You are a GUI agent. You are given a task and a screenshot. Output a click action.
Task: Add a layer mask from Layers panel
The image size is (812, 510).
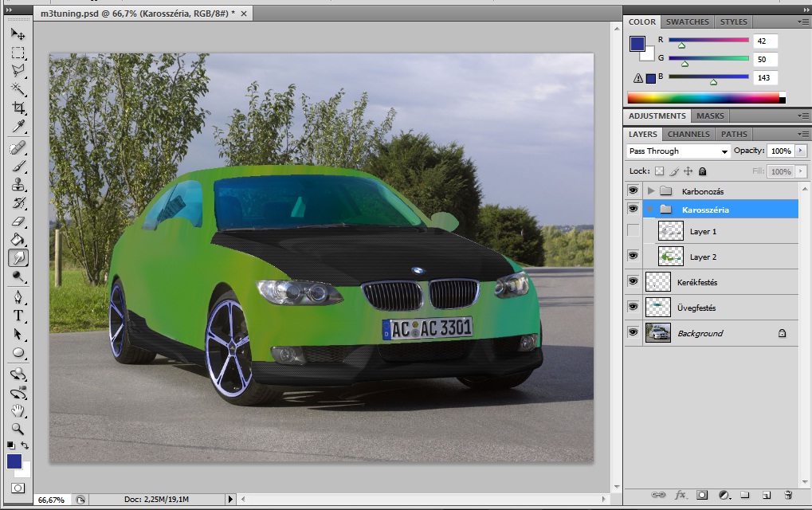702,495
